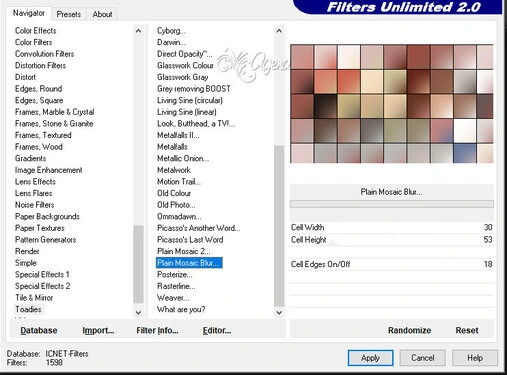Click the Apply button

click(370, 358)
